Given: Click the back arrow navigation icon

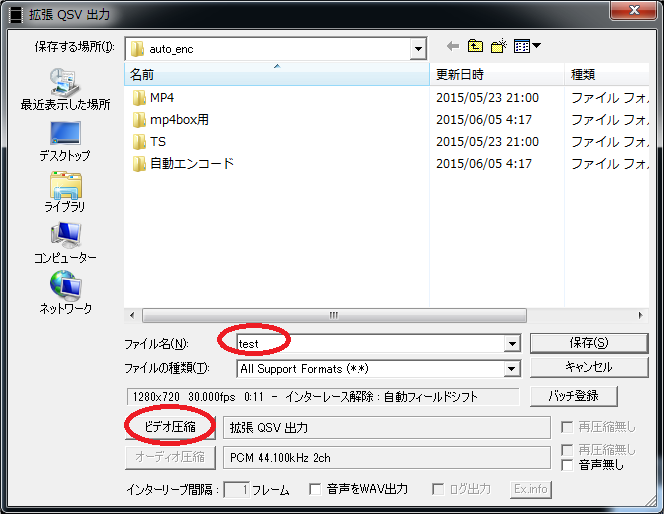Looking at the screenshot, I should point(453,46).
